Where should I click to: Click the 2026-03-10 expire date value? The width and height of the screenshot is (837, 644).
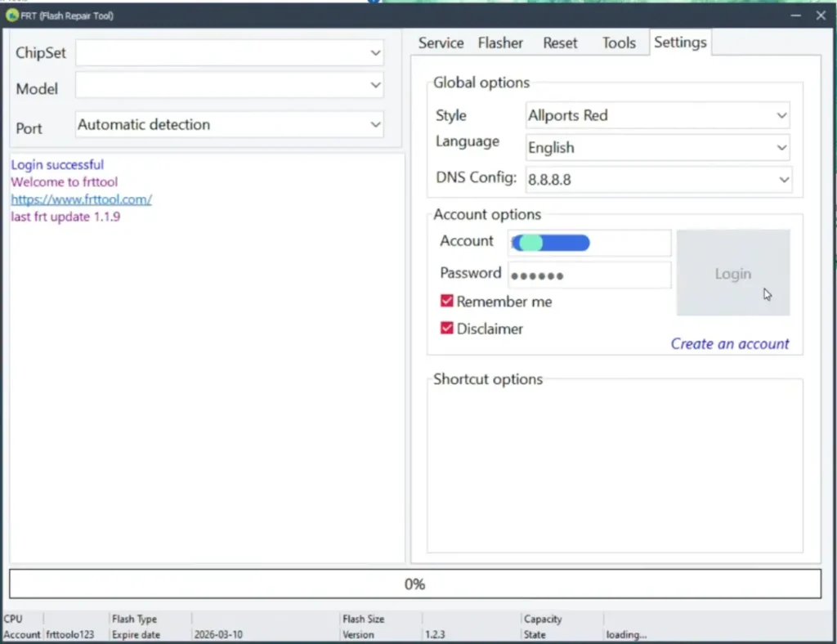point(218,634)
